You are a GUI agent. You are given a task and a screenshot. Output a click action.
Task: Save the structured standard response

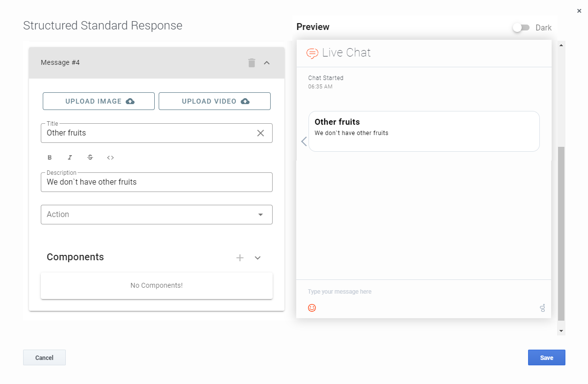(546, 357)
